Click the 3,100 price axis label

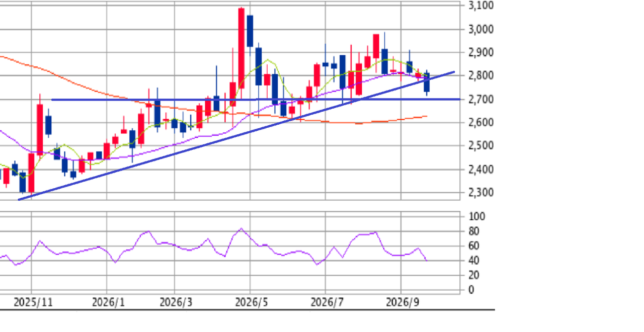(480, 6)
